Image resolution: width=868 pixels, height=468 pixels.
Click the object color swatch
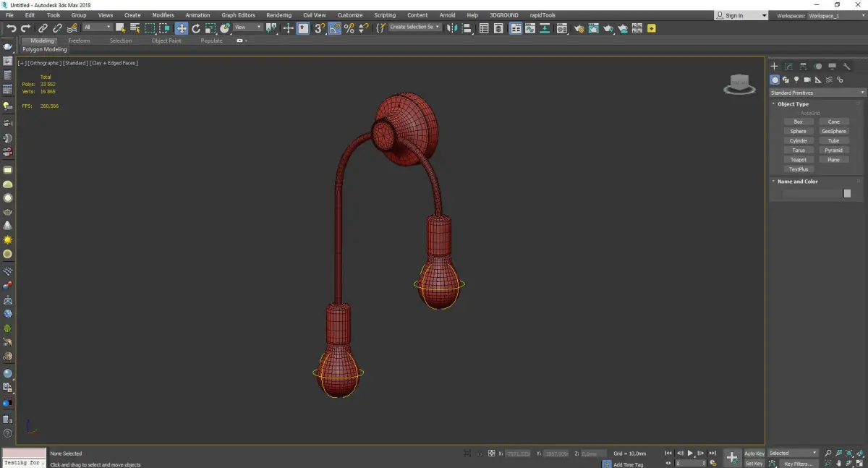click(847, 193)
